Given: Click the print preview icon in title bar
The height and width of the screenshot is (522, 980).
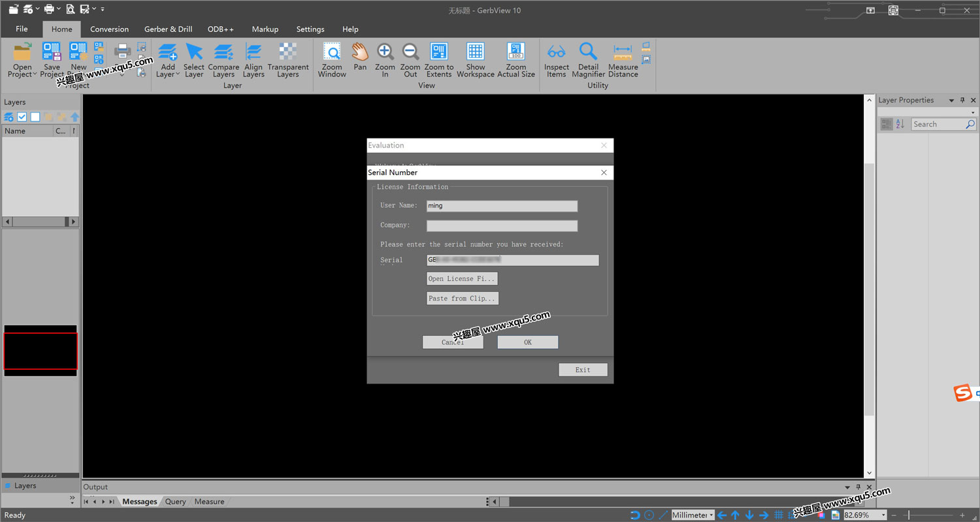Looking at the screenshot, I should [x=70, y=9].
